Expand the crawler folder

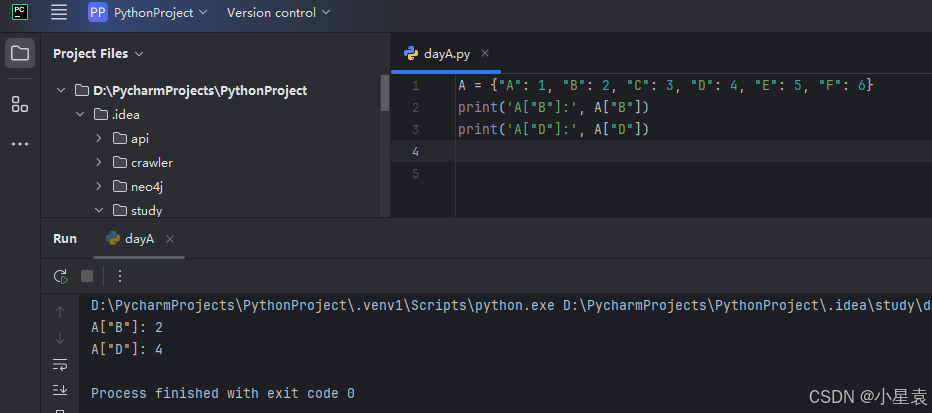pos(99,162)
